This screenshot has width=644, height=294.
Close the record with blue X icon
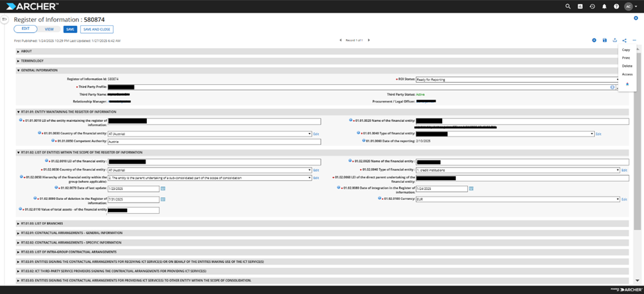coord(636,19)
